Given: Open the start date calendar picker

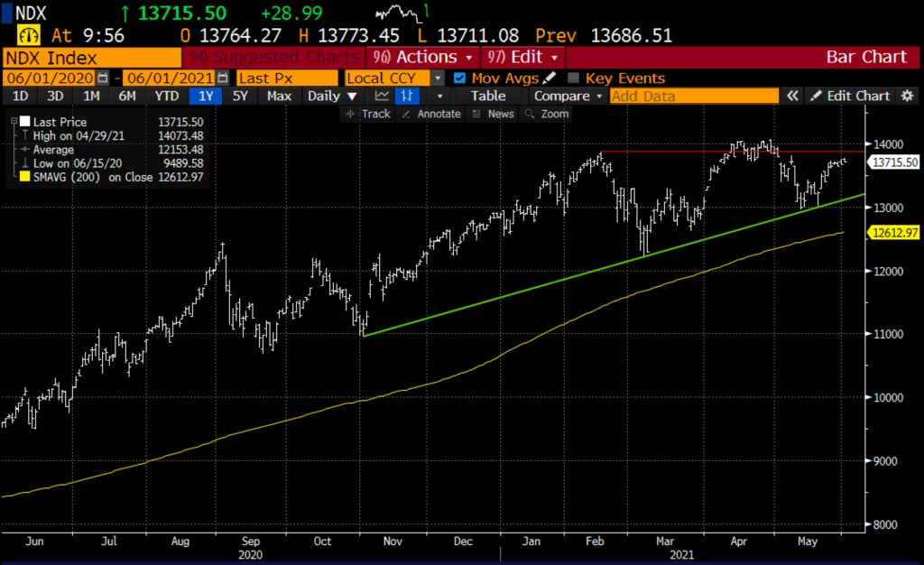Looking at the screenshot, I should (102, 79).
